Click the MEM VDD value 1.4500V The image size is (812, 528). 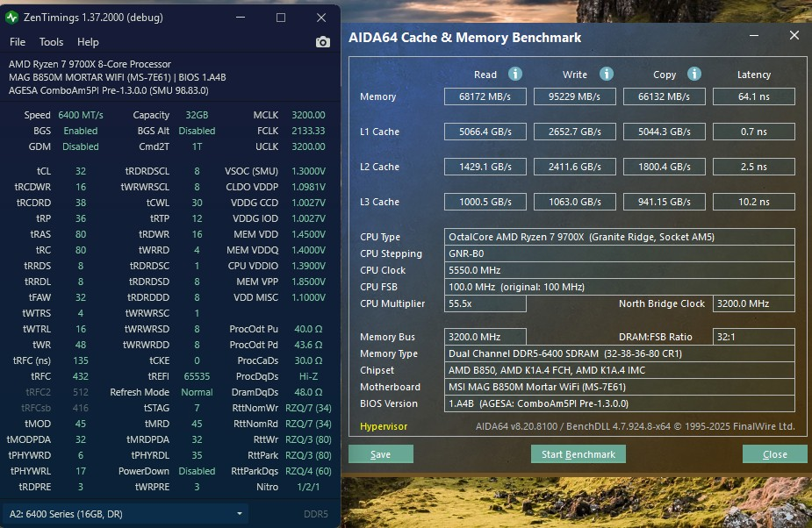pyautogui.click(x=308, y=234)
